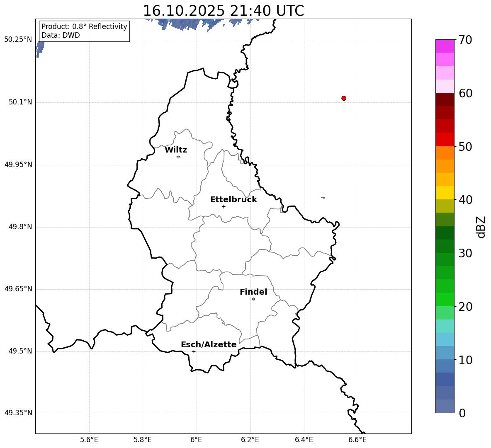Click the dark green colorbar segment near 35

(x=445, y=233)
